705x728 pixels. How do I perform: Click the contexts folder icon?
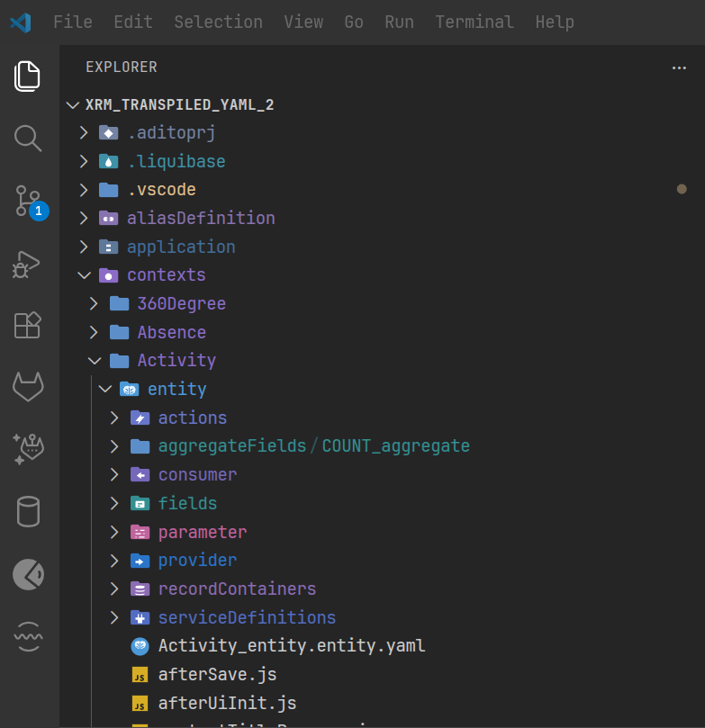pos(109,275)
